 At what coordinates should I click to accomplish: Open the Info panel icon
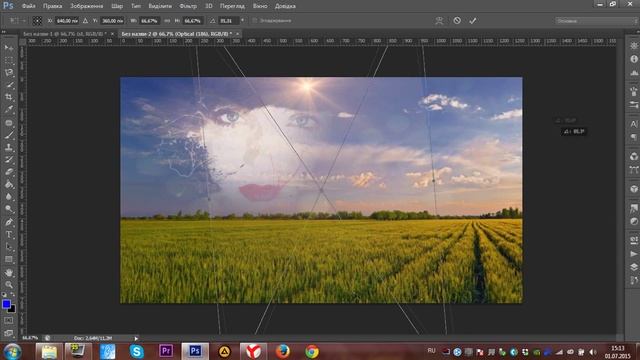(633, 59)
